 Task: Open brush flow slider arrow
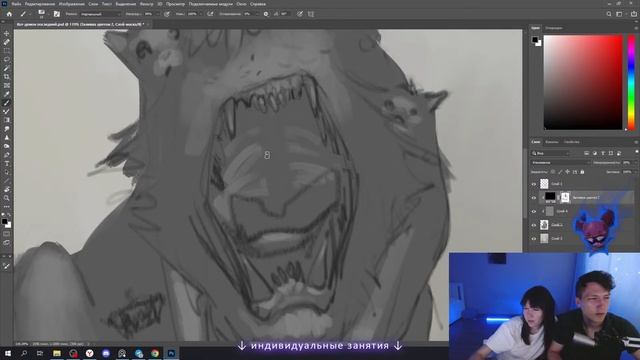(x=201, y=14)
